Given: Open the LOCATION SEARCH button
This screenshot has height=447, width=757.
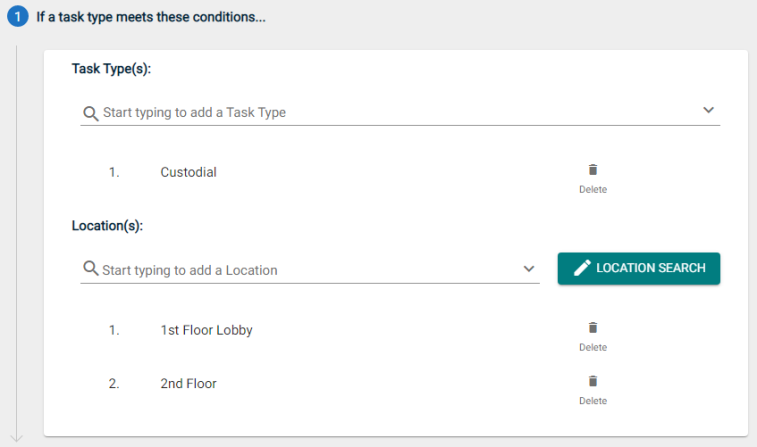Looking at the screenshot, I should click(x=639, y=268).
